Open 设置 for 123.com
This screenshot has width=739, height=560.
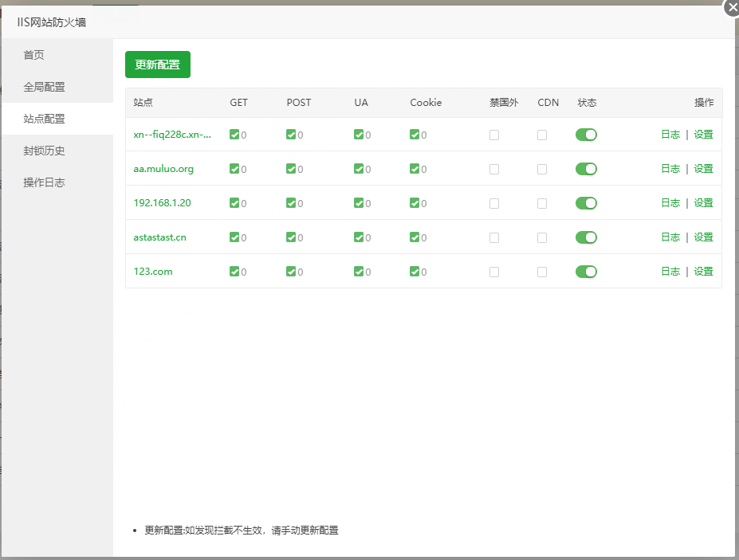[x=703, y=272]
